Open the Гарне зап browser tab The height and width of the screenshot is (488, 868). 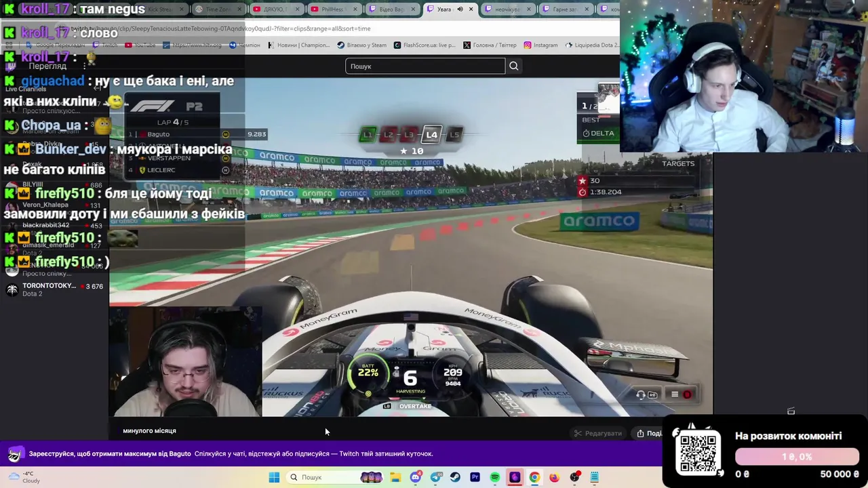tap(567, 9)
